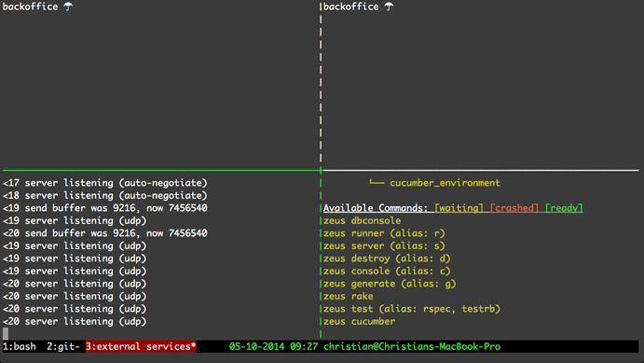Click the [waiting] status legend label
Image resolution: width=644 pixels, height=363 pixels.
(x=459, y=208)
